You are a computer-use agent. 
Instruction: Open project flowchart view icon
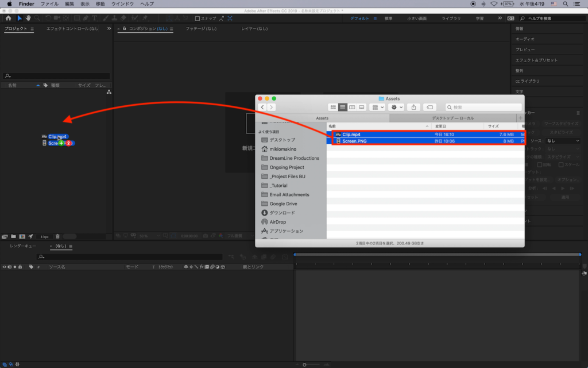click(x=109, y=92)
